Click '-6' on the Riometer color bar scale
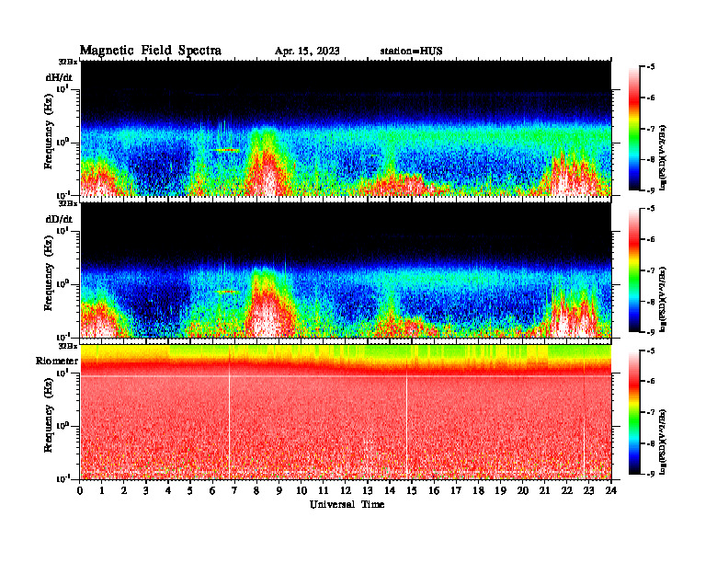 tap(651, 382)
